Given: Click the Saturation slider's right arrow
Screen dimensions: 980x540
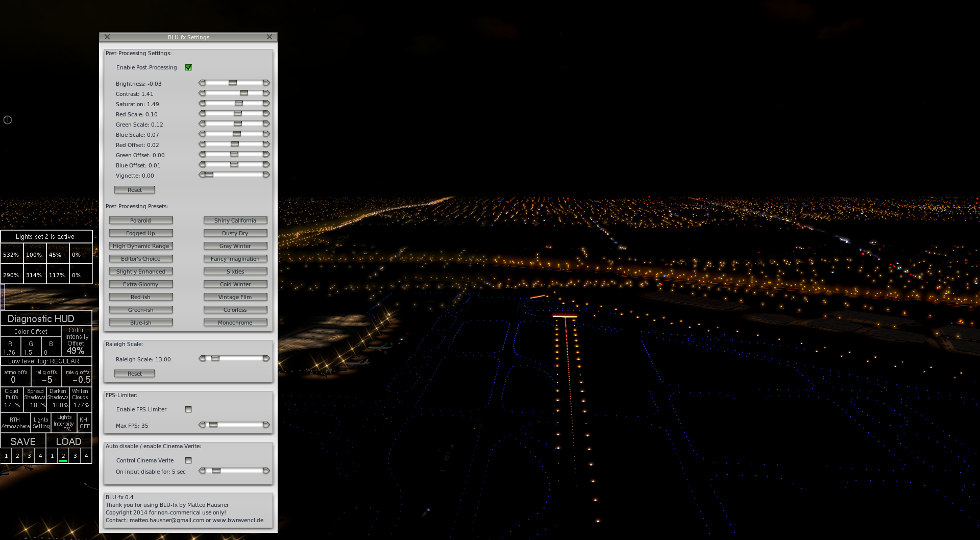Looking at the screenshot, I should [266, 103].
